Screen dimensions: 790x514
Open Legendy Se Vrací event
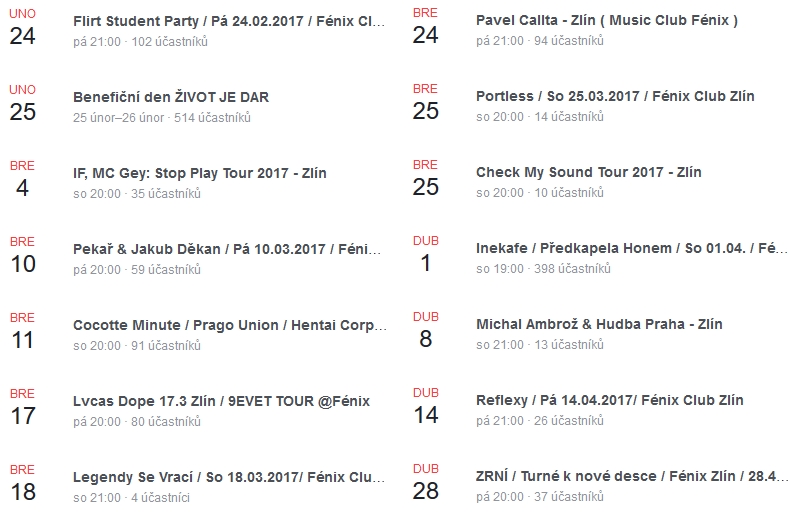229,477
